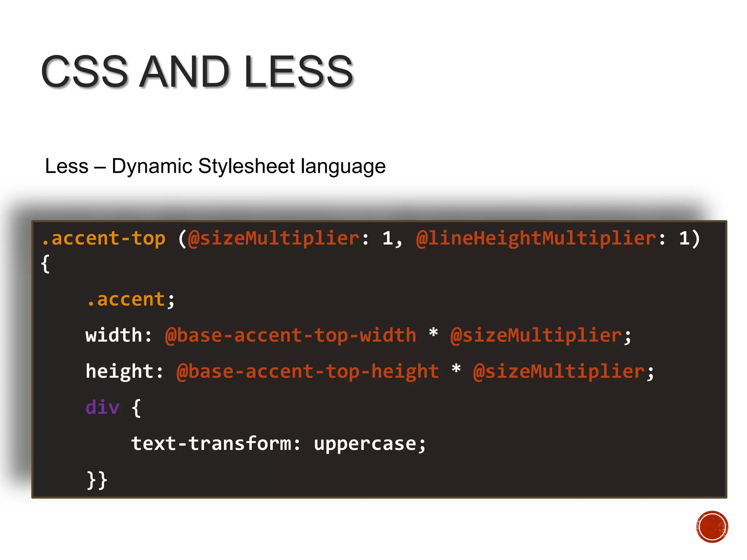Click the 'height:' property label
The width and height of the screenshot is (747, 560).
coord(124,371)
